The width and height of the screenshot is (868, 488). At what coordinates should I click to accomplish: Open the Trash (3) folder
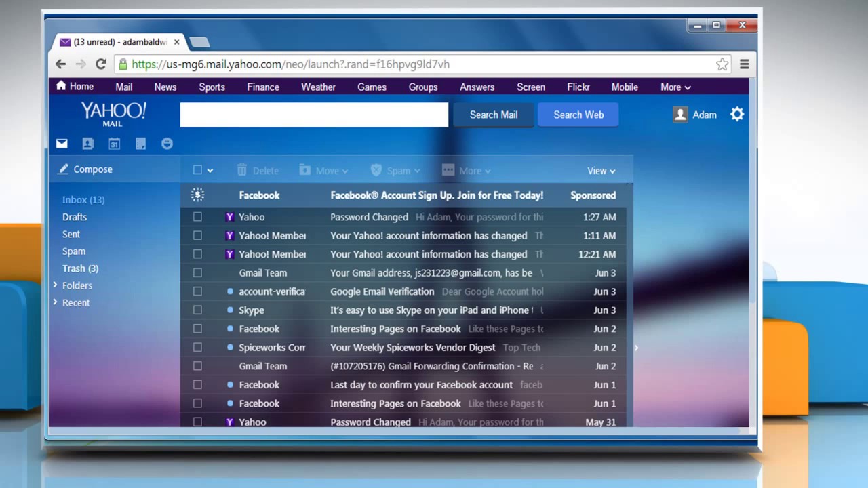tap(81, 268)
